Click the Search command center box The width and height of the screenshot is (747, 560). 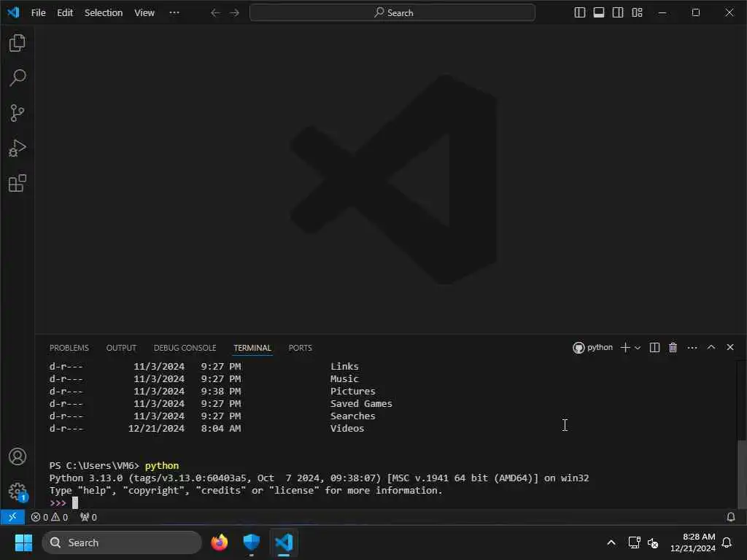392,13
